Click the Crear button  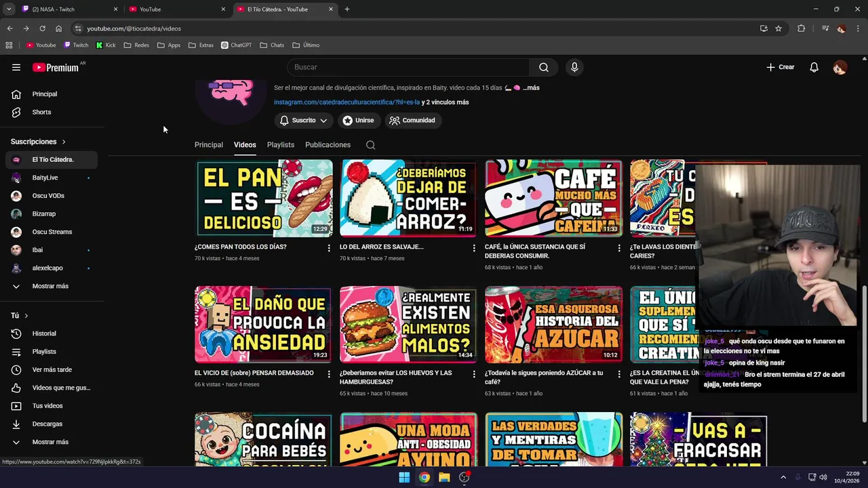click(781, 67)
